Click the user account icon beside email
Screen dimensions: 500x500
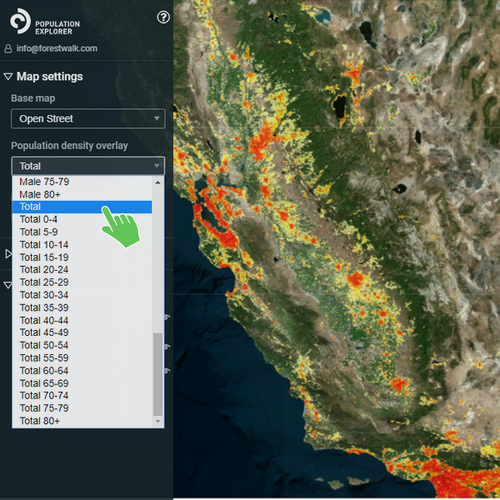(x=8, y=49)
